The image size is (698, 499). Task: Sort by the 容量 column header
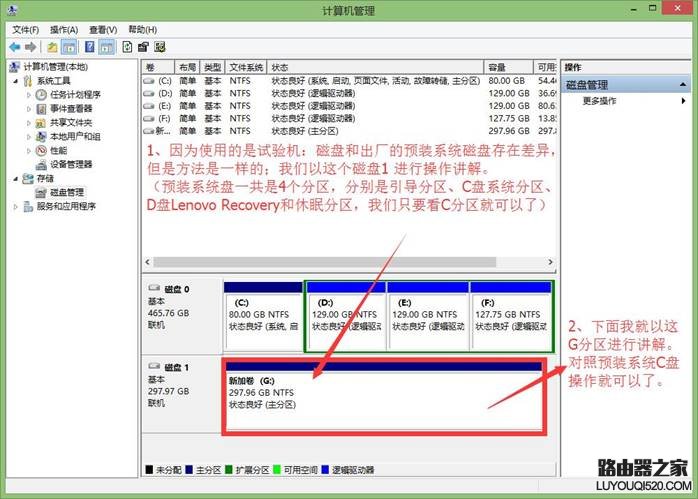(x=508, y=67)
